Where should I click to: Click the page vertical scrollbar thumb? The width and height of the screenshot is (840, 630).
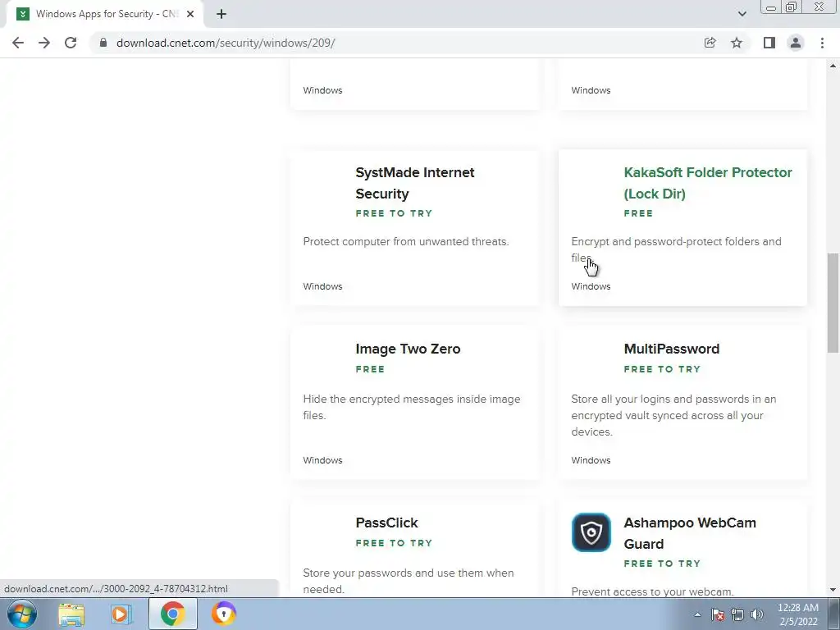point(833,303)
